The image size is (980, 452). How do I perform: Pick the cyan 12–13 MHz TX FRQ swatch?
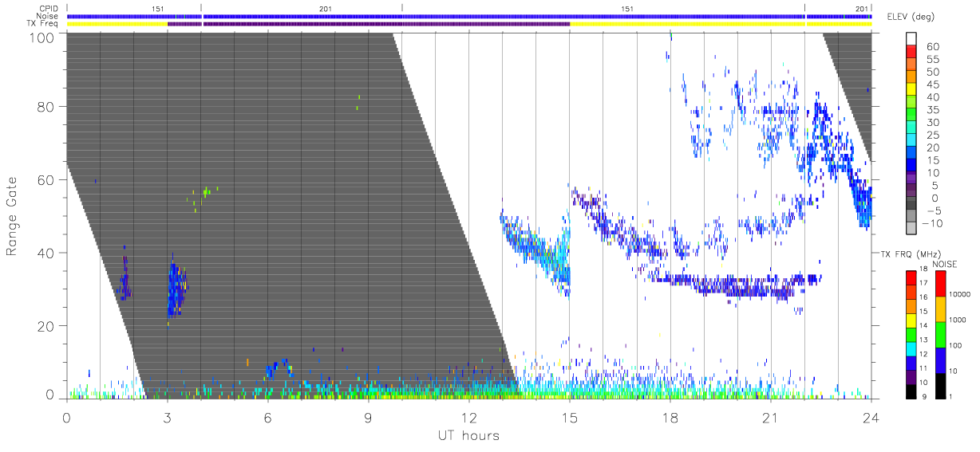click(911, 348)
